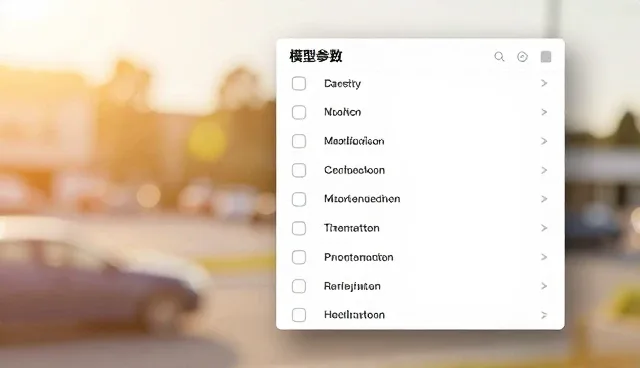Select the Hoetlraotoon label
Screen dimensions: 640x368
click(354, 315)
